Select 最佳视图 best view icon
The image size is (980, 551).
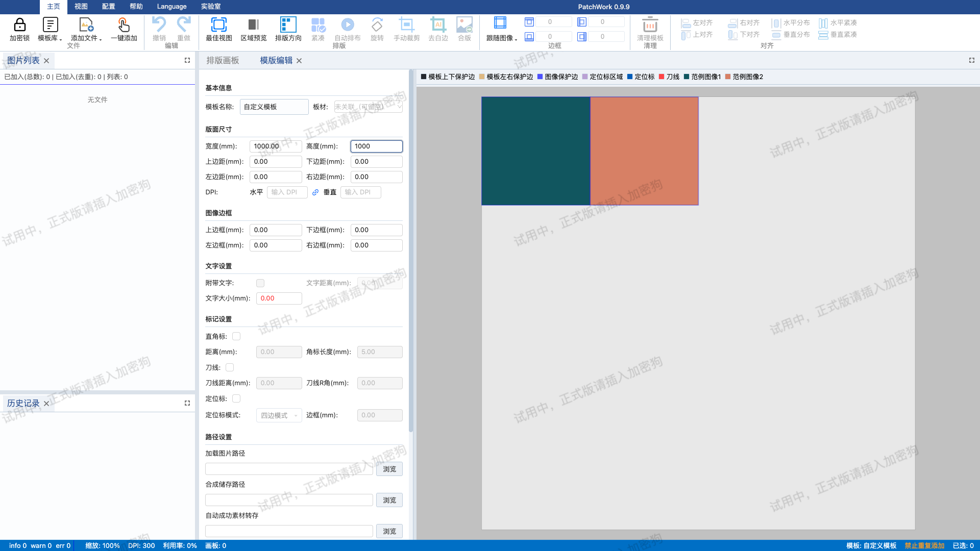(219, 24)
